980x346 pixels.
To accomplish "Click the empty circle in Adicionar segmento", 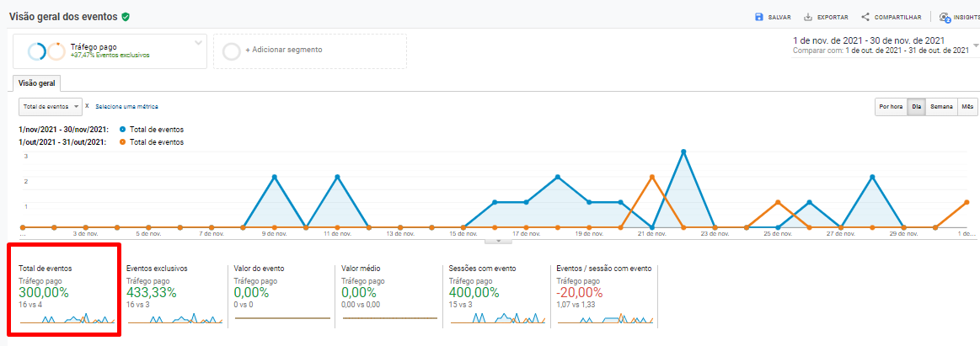I will pos(231,51).
